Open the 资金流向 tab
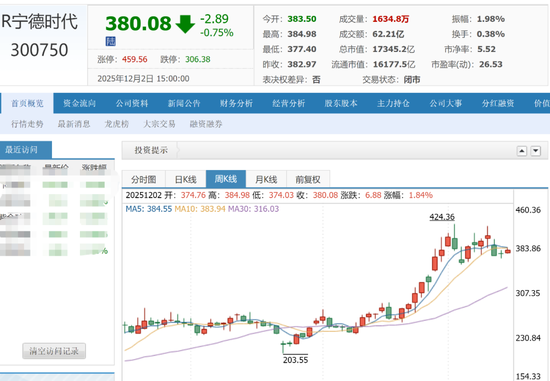The image size is (550, 381). click(79, 103)
